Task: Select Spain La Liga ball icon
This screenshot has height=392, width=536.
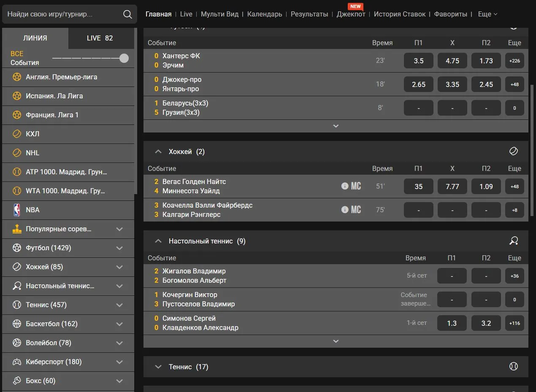Action: [17, 96]
